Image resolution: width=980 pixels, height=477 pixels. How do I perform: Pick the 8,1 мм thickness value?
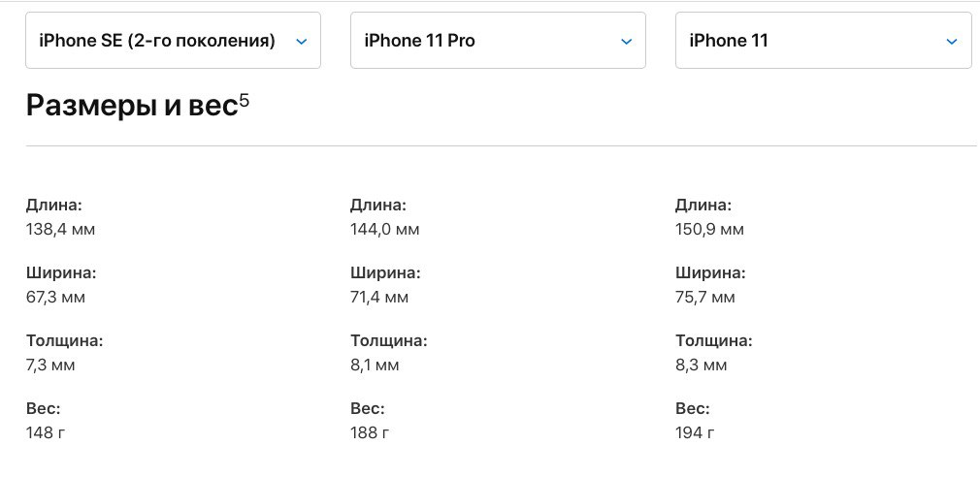pos(375,366)
